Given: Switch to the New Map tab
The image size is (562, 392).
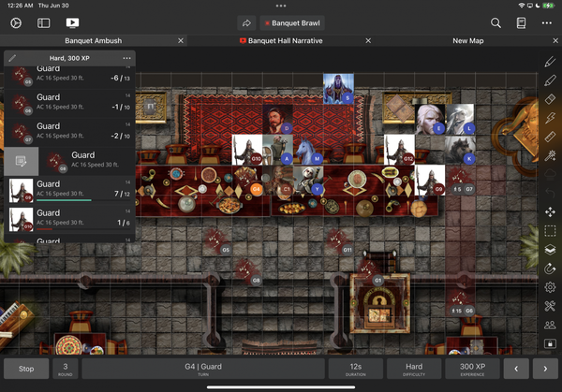Looking at the screenshot, I should click(x=467, y=41).
